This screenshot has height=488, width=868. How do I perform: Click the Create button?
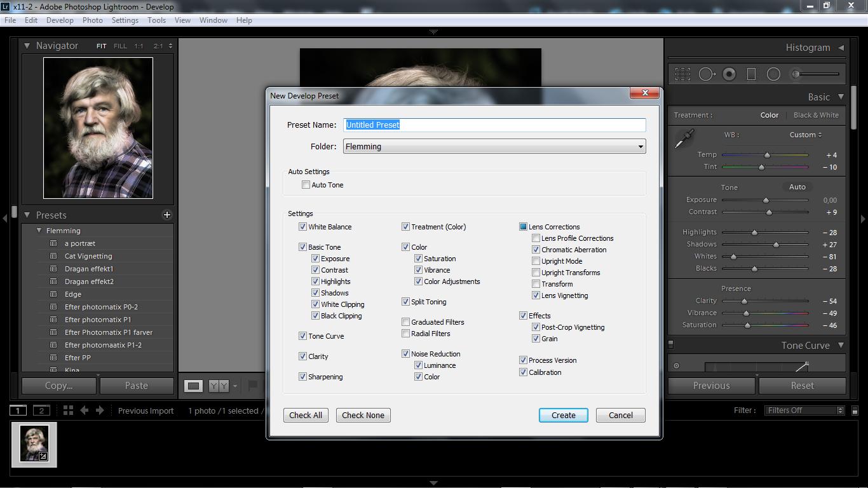point(563,416)
